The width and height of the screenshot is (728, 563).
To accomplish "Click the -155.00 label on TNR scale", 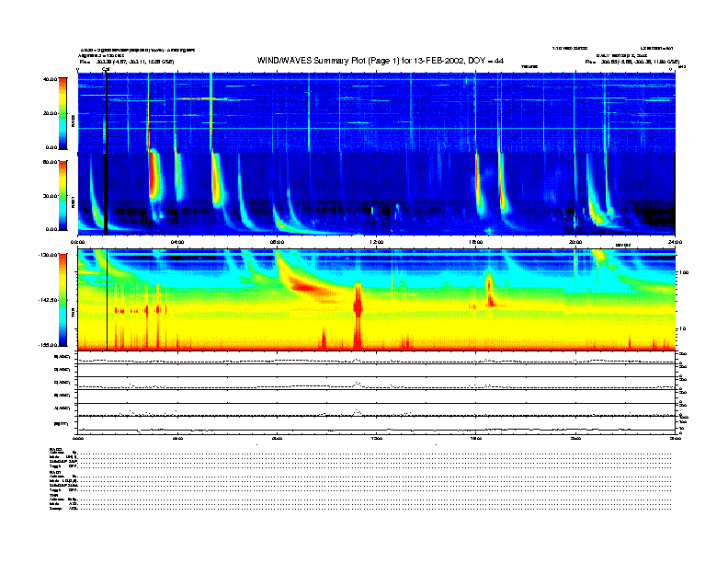I will click(x=49, y=345).
